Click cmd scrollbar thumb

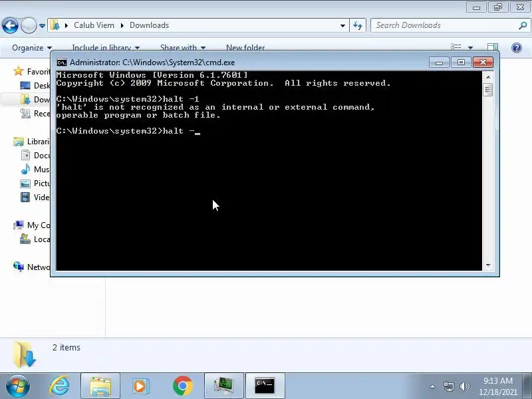(488, 90)
